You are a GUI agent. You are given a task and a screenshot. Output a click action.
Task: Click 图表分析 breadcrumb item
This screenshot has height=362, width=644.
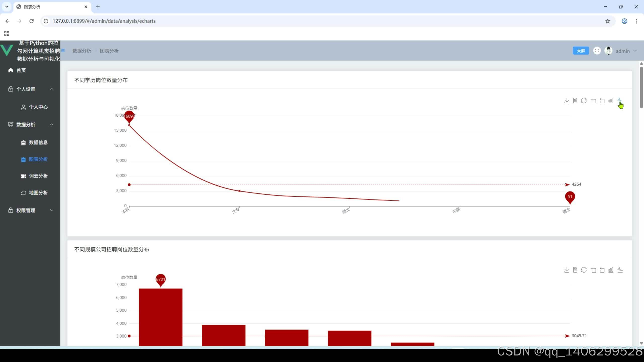click(109, 51)
